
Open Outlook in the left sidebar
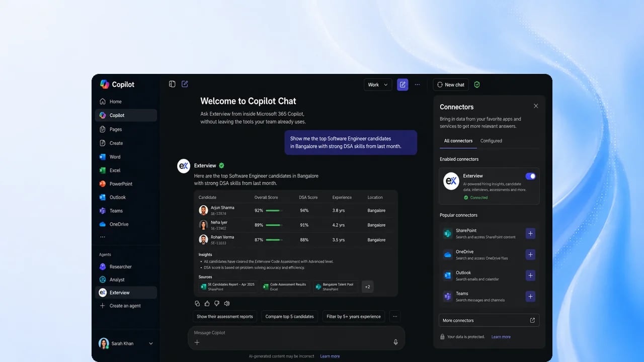pyautogui.click(x=126, y=198)
